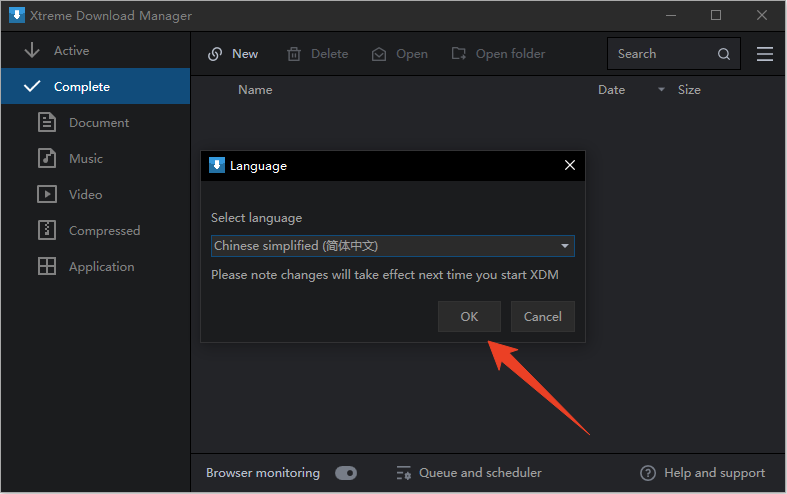The image size is (787, 494).
Task: Click inside the Search input field
Action: (660, 54)
